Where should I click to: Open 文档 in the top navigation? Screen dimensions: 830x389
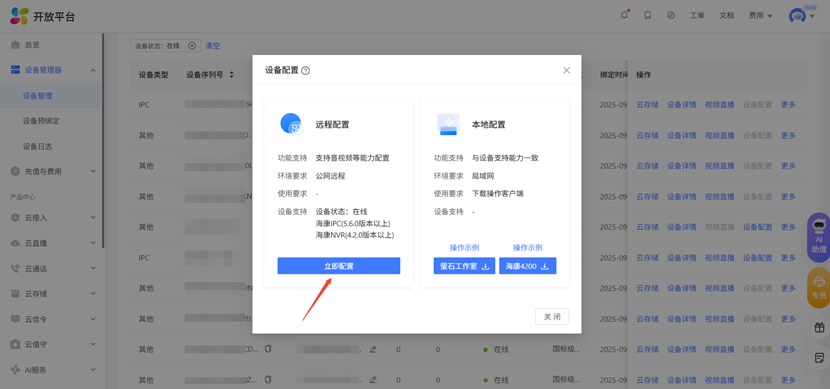[727, 16]
